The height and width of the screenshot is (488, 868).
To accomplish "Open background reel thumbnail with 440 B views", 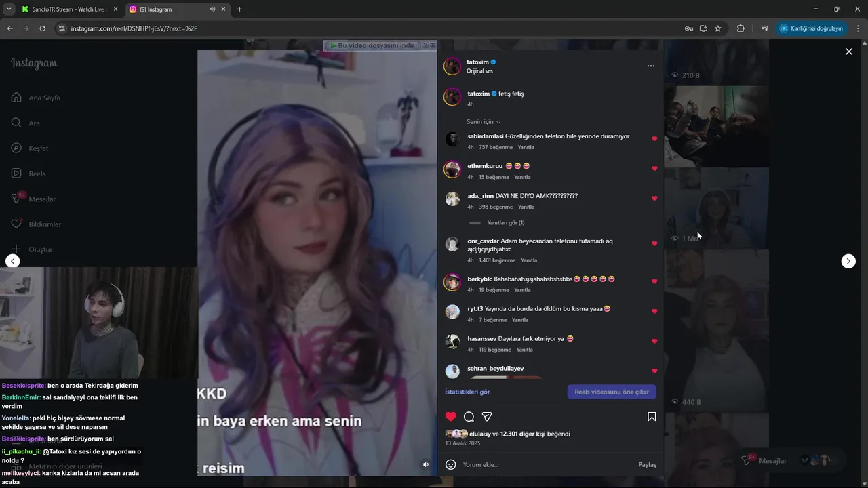I will (716, 331).
